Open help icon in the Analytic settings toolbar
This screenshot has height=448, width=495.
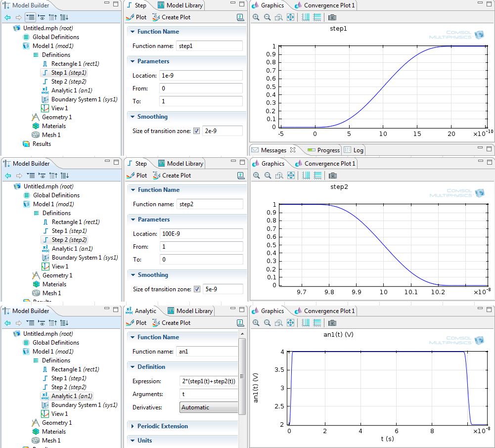(240, 323)
